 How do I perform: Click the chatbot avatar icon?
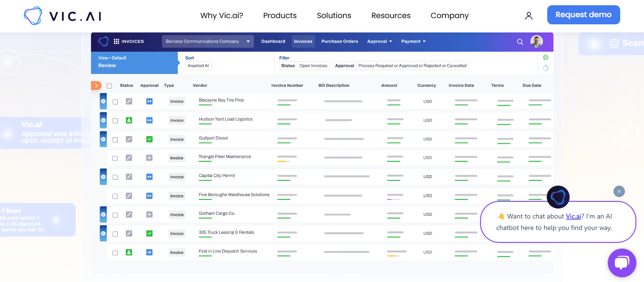[558, 197]
